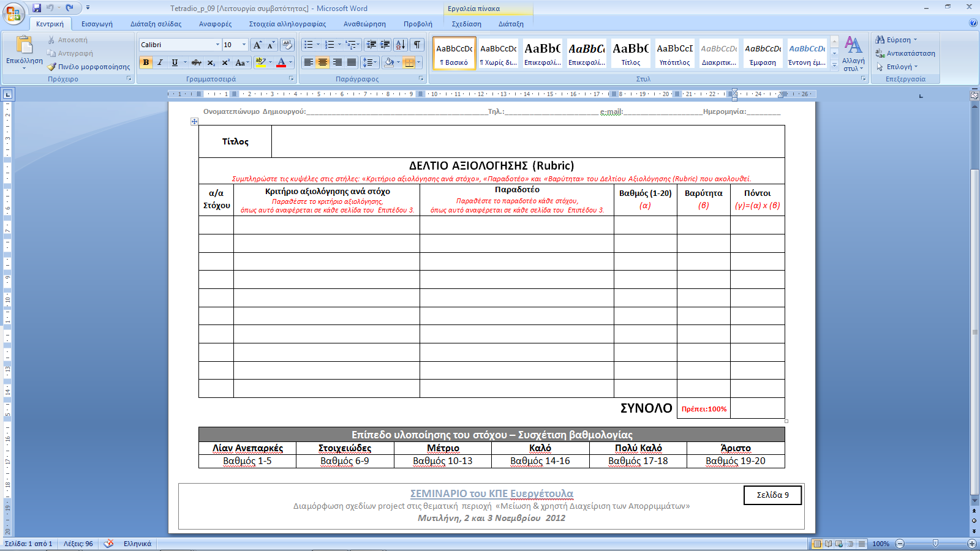Click the Zoom Out minus button
Image resolution: width=980 pixels, height=551 pixels.
tap(900, 544)
